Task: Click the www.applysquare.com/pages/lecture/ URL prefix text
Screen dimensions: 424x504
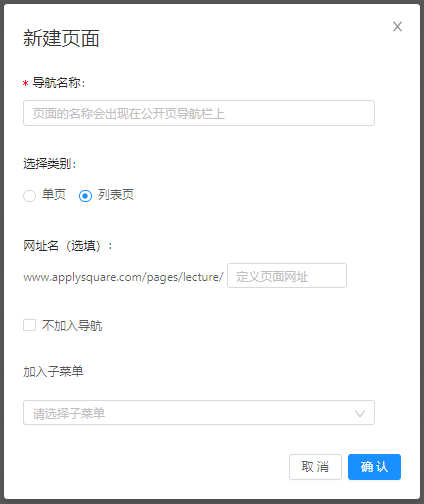Action: [123, 277]
